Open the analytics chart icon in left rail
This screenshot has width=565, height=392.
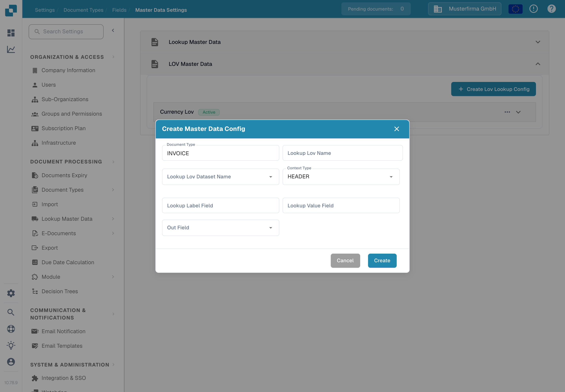coord(11,49)
